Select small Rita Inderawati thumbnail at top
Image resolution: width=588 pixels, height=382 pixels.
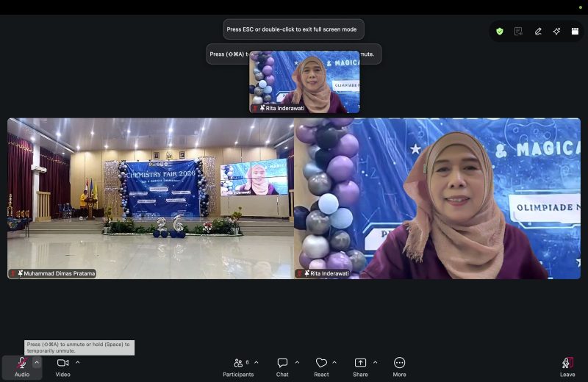[x=304, y=82]
